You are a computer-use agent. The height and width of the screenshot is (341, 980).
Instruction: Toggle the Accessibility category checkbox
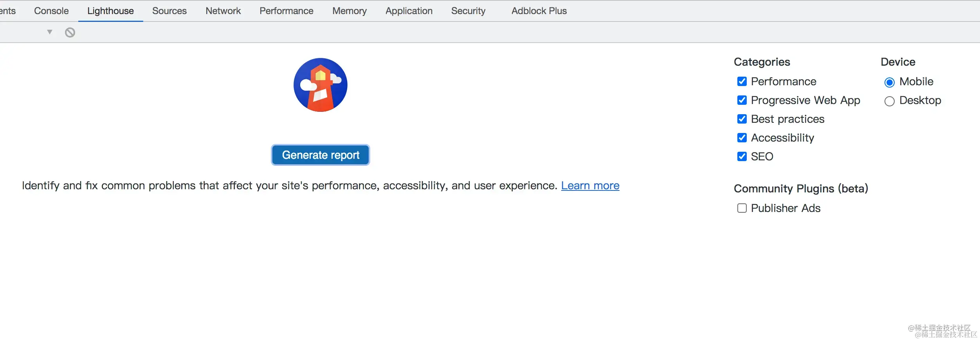742,138
